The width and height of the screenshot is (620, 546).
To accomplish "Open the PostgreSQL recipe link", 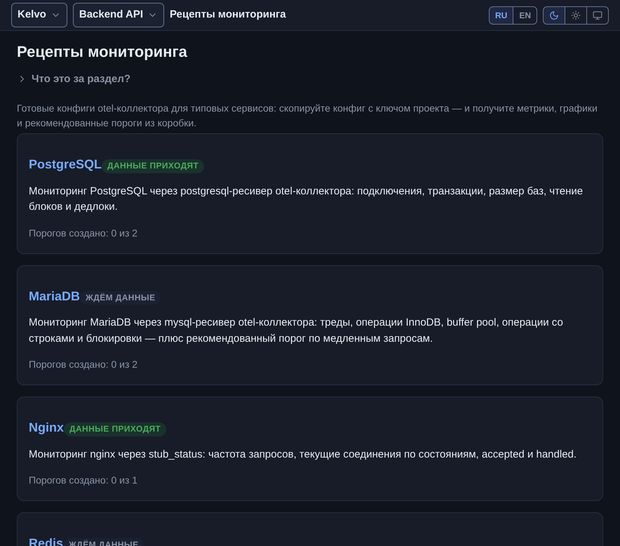I will (x=65, y=164).
